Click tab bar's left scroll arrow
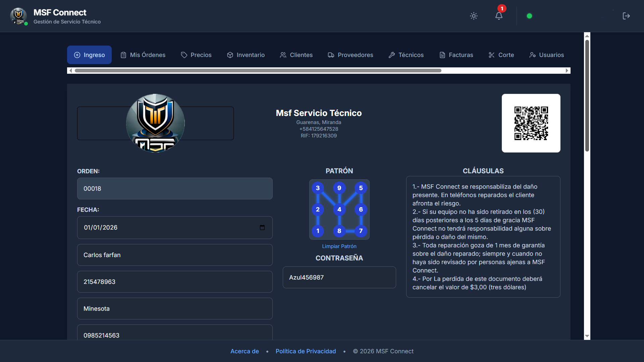Screen dimensions: 644x362 [x=70, y=70]
